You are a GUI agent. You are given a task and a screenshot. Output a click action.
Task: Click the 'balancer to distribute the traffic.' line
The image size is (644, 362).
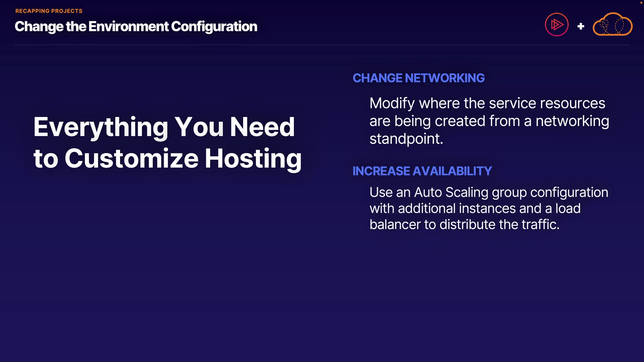coord(464,225)
